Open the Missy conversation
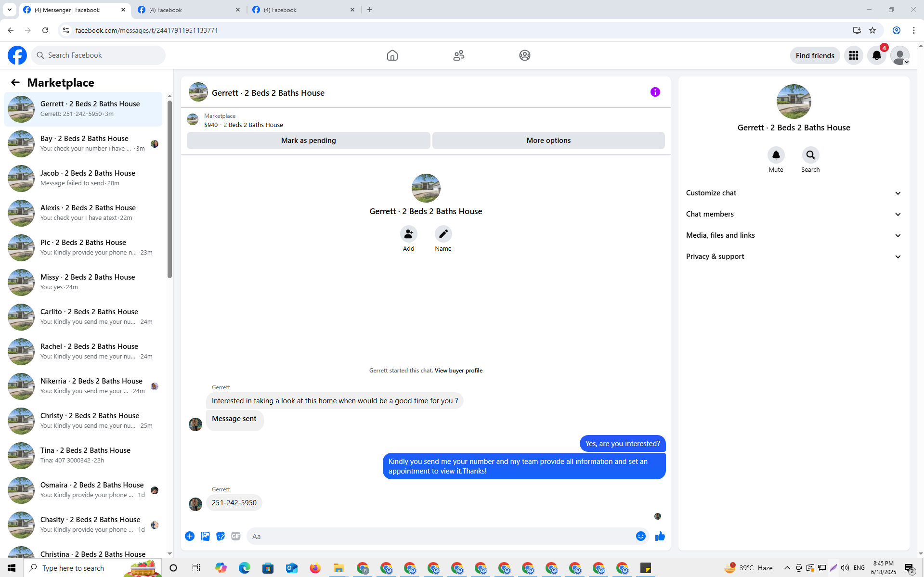924x577 pixels. (83, 282)
